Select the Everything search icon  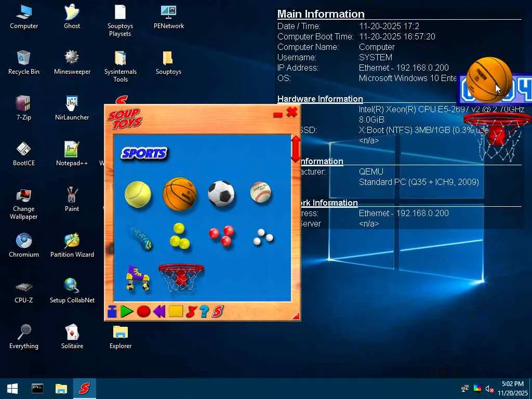point(24,337)
